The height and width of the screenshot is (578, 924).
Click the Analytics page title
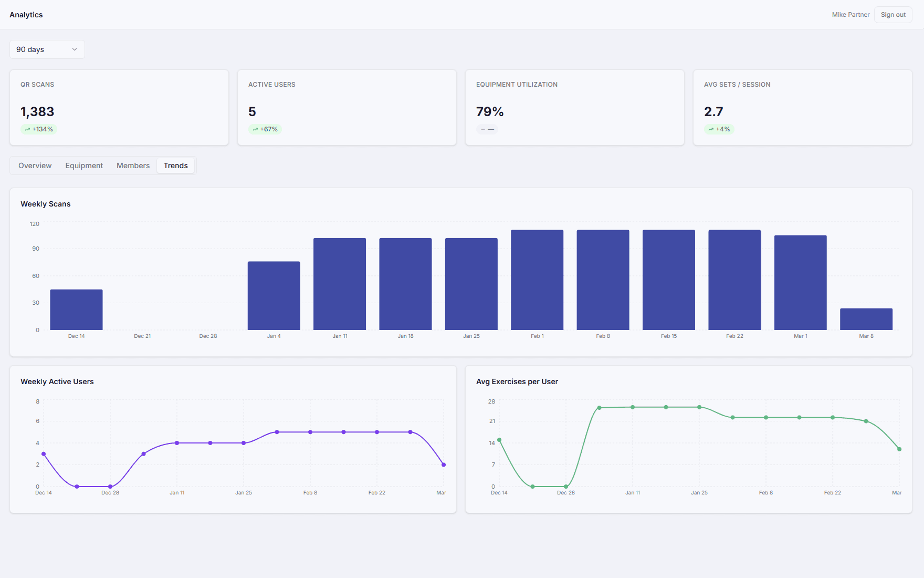coord(26,15)
